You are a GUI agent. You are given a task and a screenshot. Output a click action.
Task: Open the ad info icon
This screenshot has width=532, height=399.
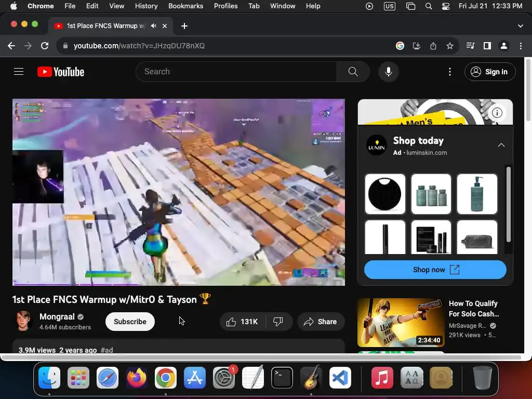[497, 113]
